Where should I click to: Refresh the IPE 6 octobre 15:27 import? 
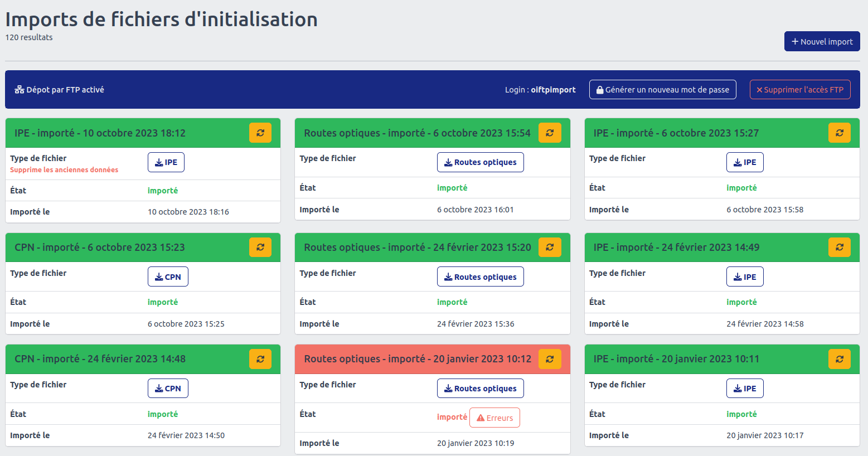(839, 133)
